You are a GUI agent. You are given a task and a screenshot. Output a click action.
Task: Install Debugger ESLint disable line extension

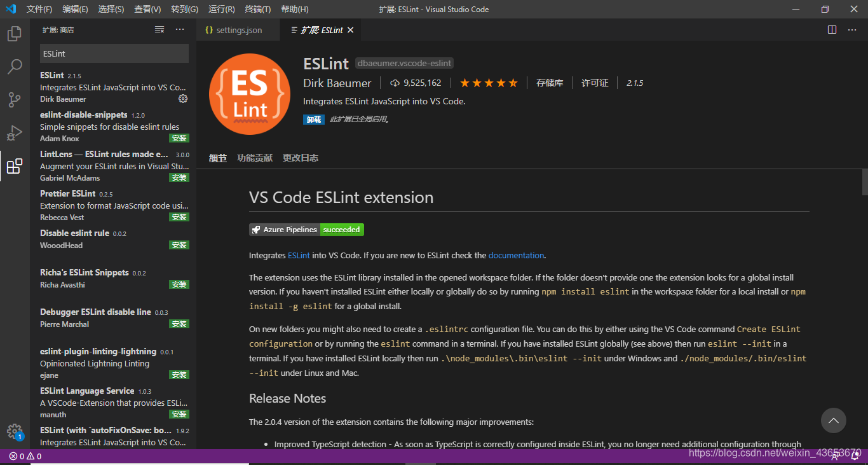[x=179, y=324]
